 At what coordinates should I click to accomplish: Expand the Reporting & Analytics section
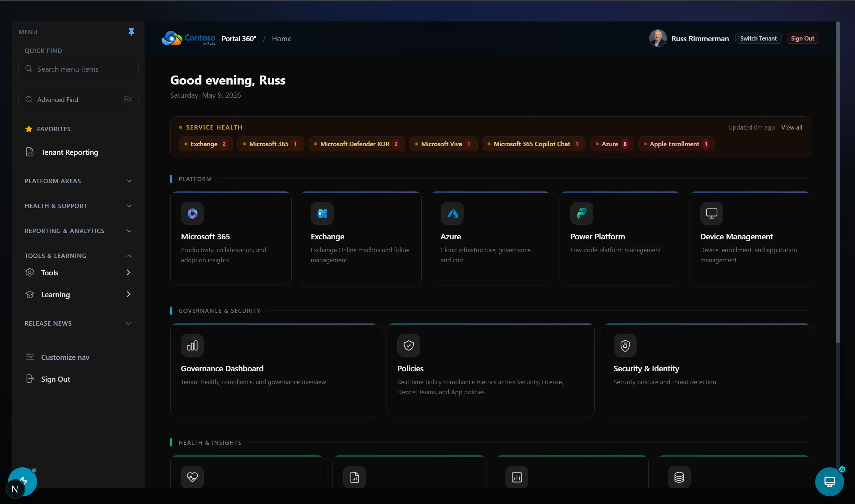point(78,231)
